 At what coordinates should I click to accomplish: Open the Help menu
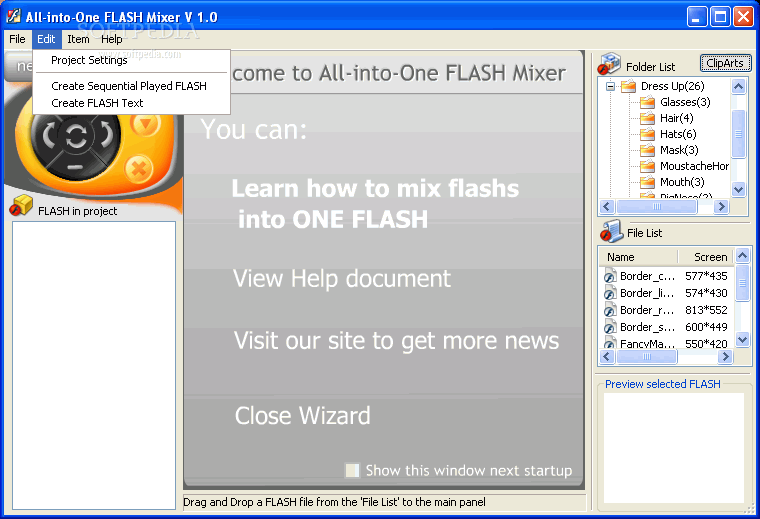point(111,39)
